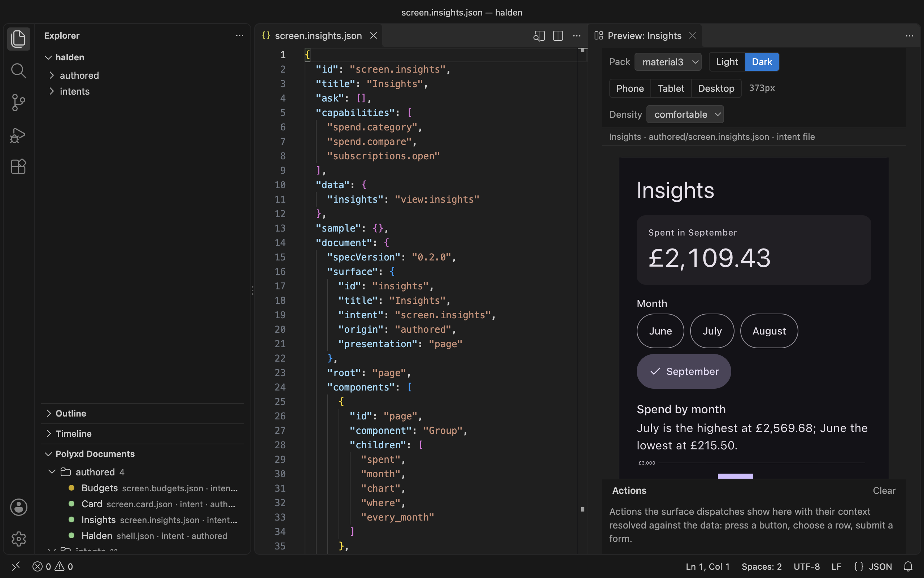The image size is (924, 578).
Task: Expand the Timeline section
Action: pyautogui.click(x=142, y=433)
